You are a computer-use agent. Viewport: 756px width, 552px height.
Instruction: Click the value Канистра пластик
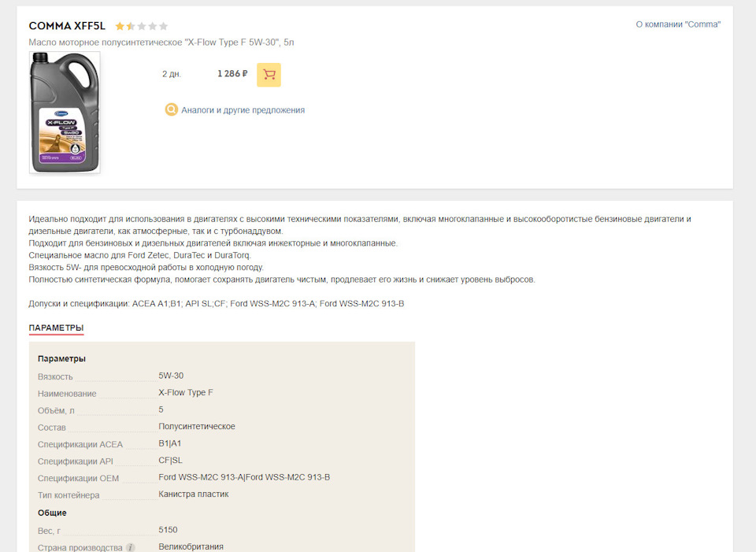click(x=194, y=494)
